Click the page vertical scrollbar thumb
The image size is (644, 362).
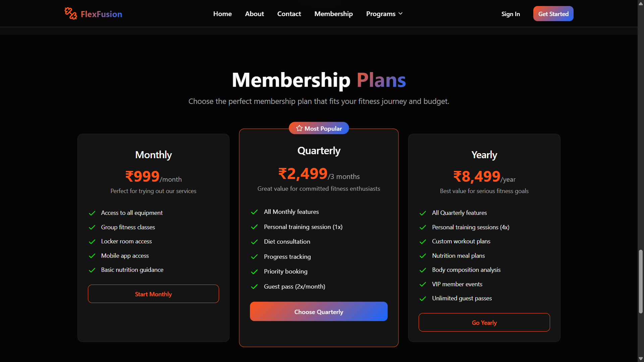click(641, 282)
